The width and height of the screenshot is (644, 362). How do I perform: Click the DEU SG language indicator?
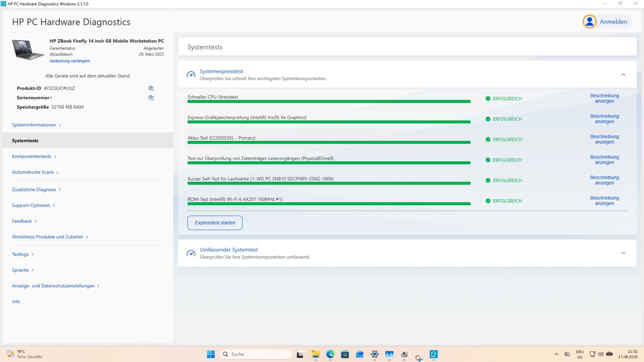(580, 354)
